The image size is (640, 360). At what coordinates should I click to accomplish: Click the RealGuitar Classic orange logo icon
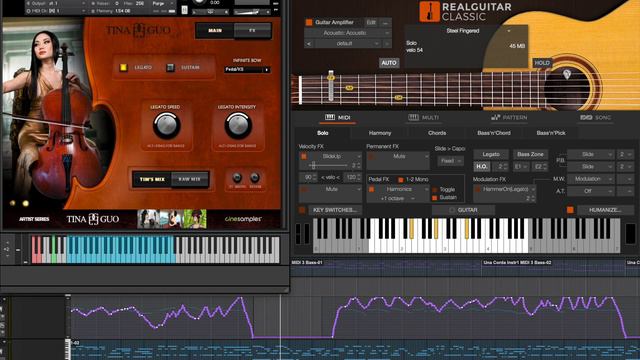429,11
